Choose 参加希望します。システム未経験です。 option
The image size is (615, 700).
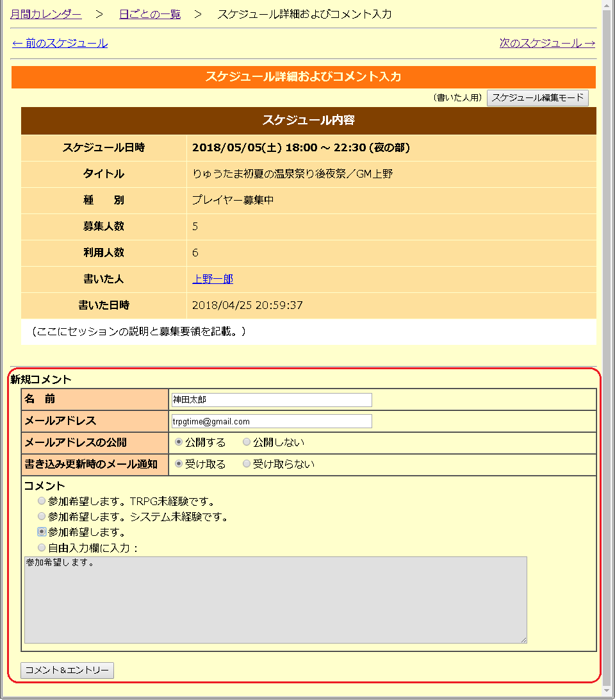click(x=42, y=517)
